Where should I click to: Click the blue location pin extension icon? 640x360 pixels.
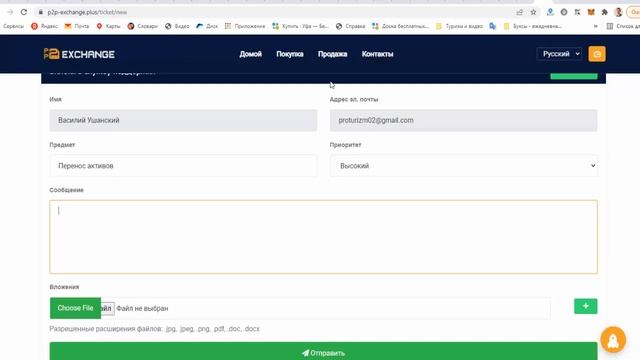(550, 12)
